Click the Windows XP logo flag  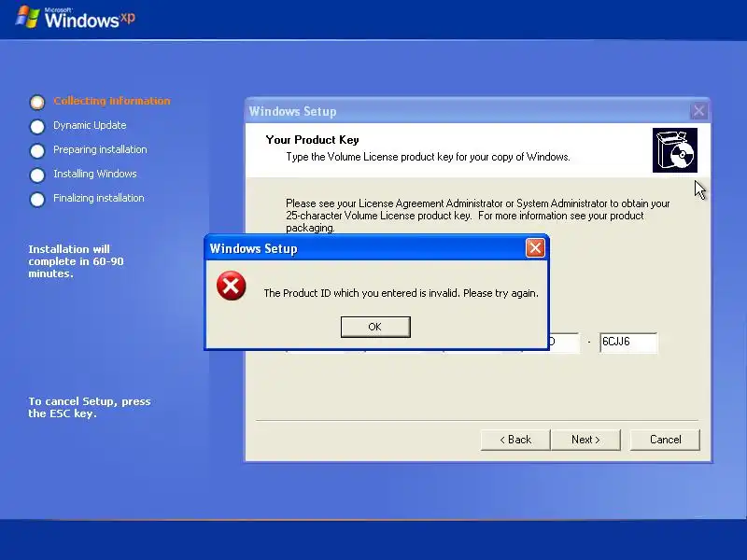[x=27, y=17]
